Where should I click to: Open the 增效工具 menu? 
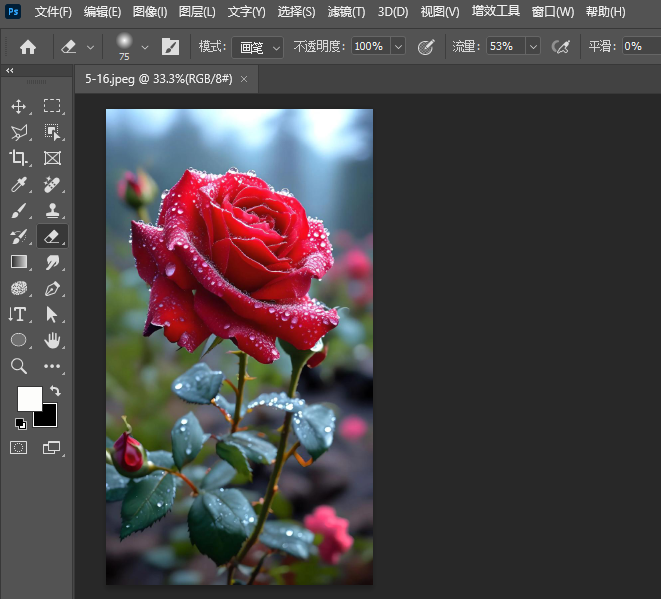point(495,11)
